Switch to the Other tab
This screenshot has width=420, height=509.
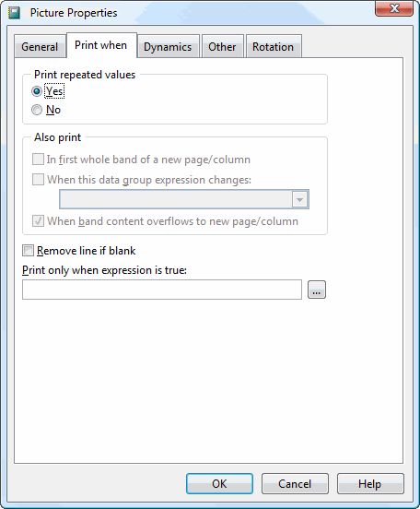coord(222,47)
